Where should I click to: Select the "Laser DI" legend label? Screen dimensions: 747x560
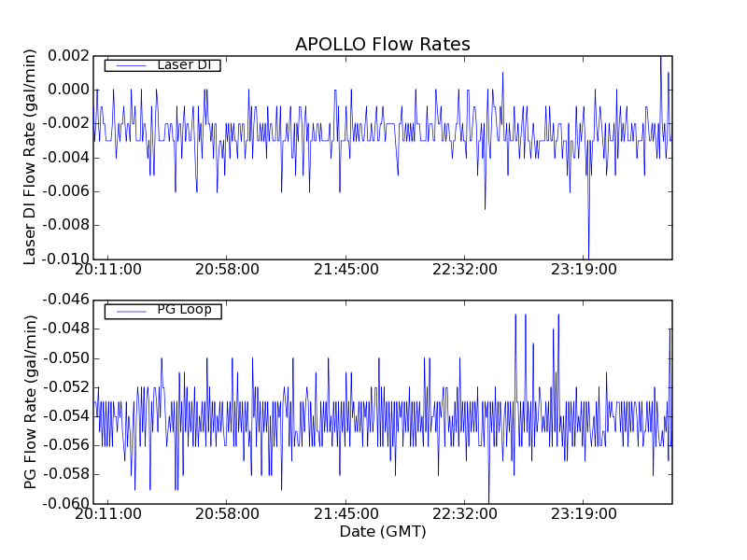tap(184, 64)
